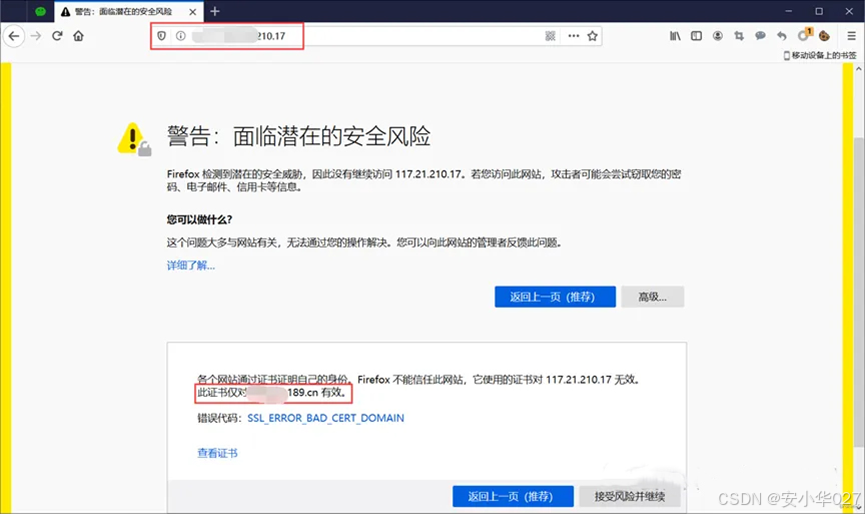Viewport: 865px width, 514px height.
Task: Toggle the sidebar view icon
Action: (696, 36)
